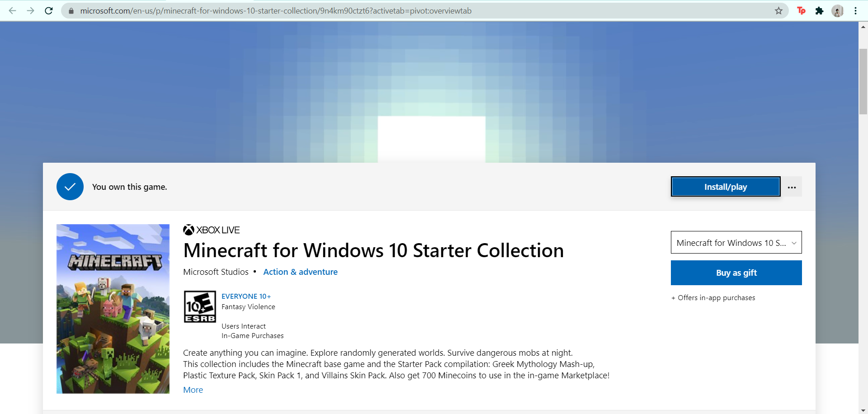Open the more options ellipsis button
The image size is (868, 414).
792,187
